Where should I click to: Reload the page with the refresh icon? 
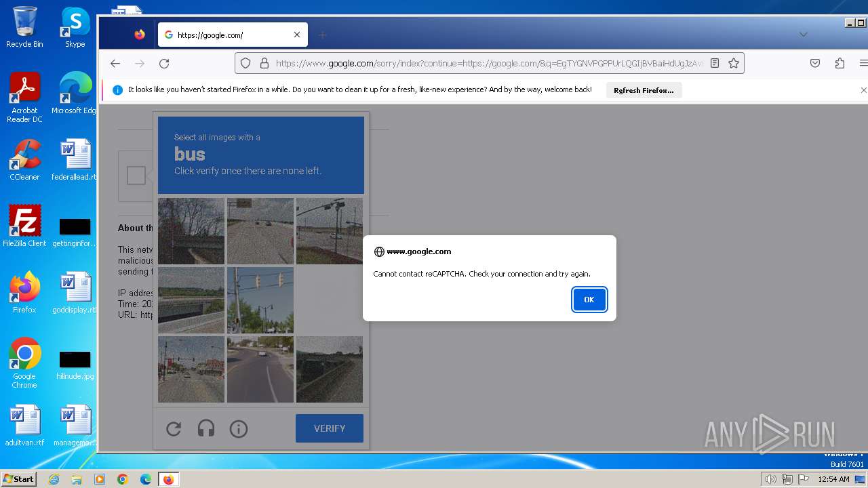(x=164, y=63)
